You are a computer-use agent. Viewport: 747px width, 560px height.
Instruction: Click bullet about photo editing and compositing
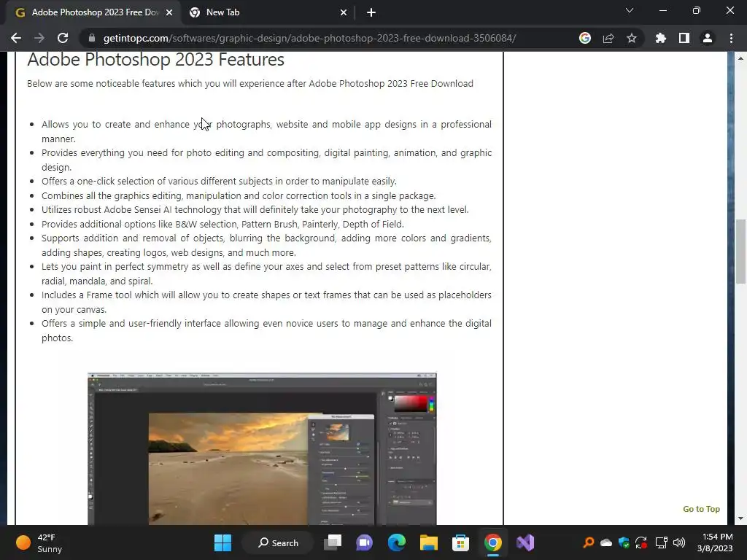[266, 160]
